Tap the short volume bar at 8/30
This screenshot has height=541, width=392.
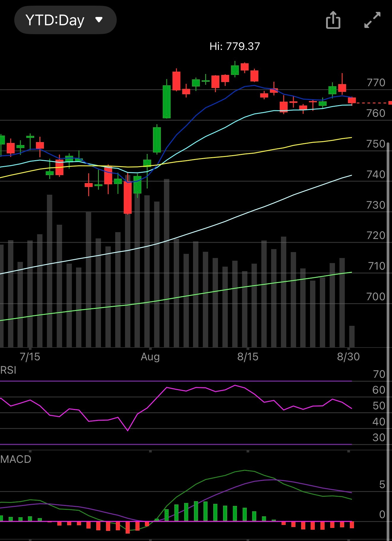pos(352,336)
